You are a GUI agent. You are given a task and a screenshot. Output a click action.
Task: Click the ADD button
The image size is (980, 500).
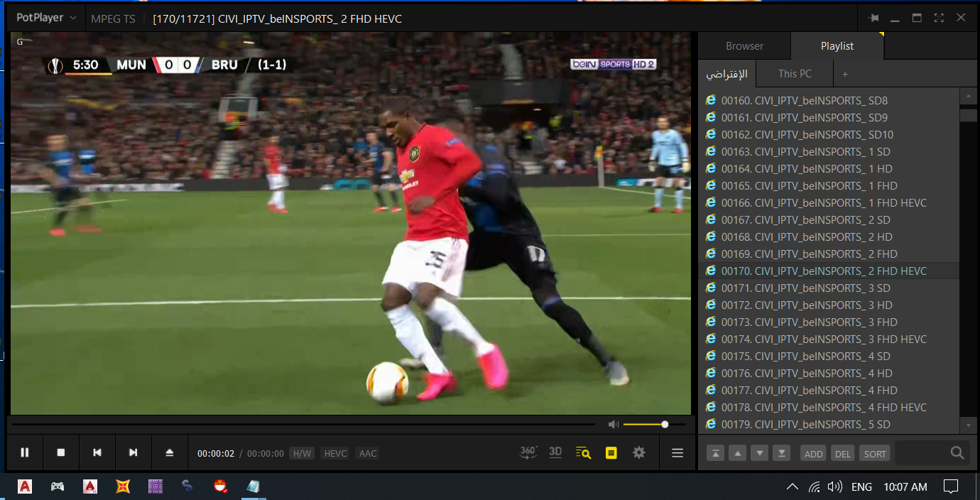tap(814, 454)
